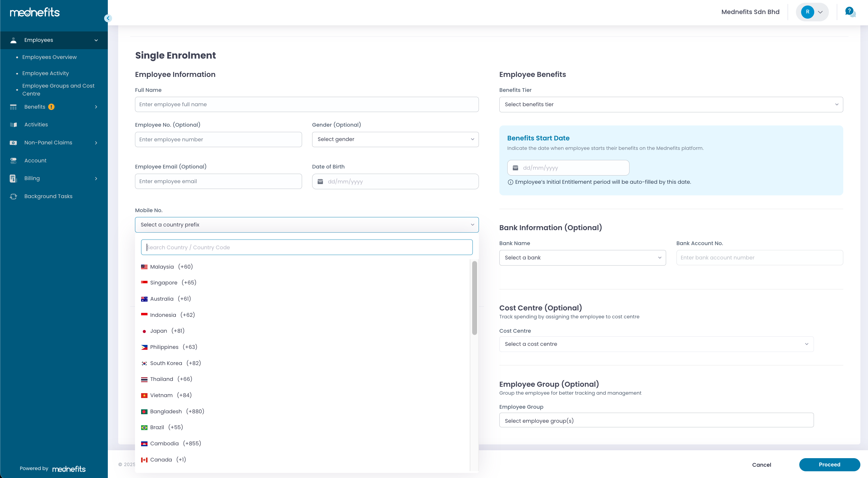Open the help chat icon
868x478 pixels.
850,12
